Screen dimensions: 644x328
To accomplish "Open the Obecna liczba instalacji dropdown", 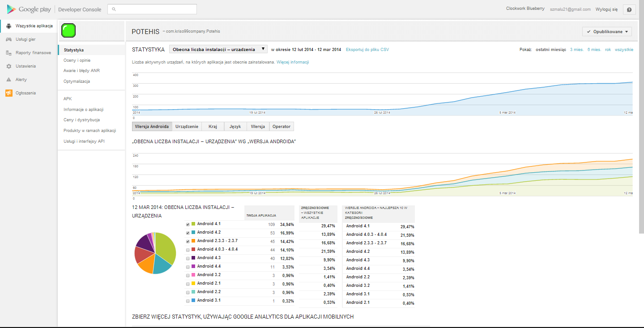I will [x=218, y=49].
